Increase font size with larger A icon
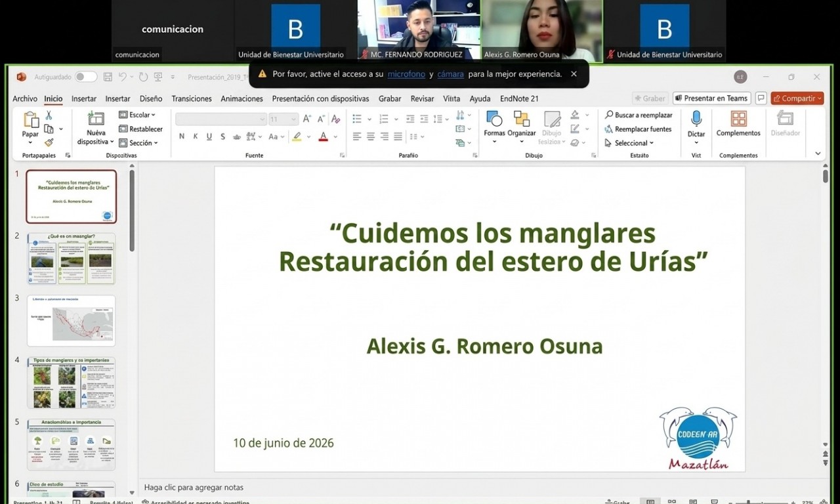The height and width of the screenshot is (504, 840). tap(307, 119)
